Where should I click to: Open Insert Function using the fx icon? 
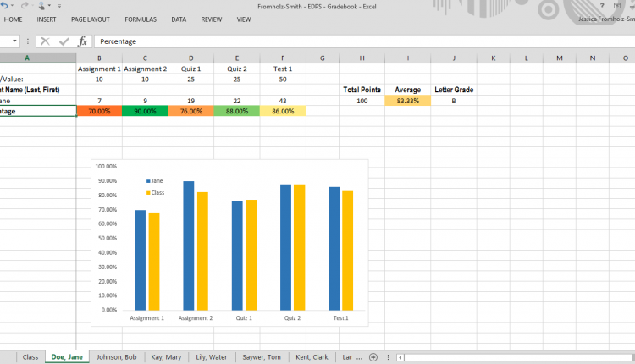tap(82, 41)
